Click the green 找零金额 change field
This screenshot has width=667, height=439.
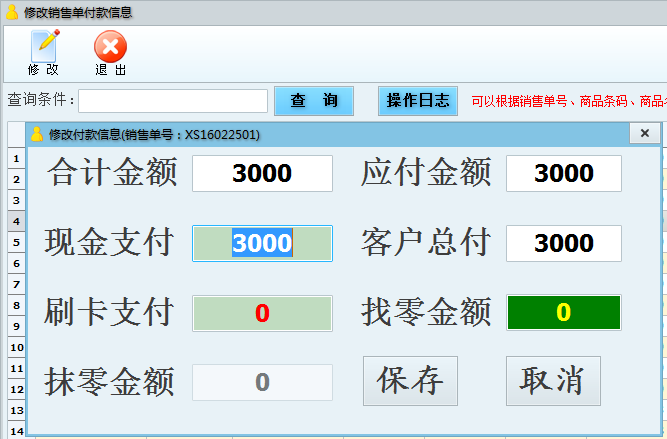564,313
